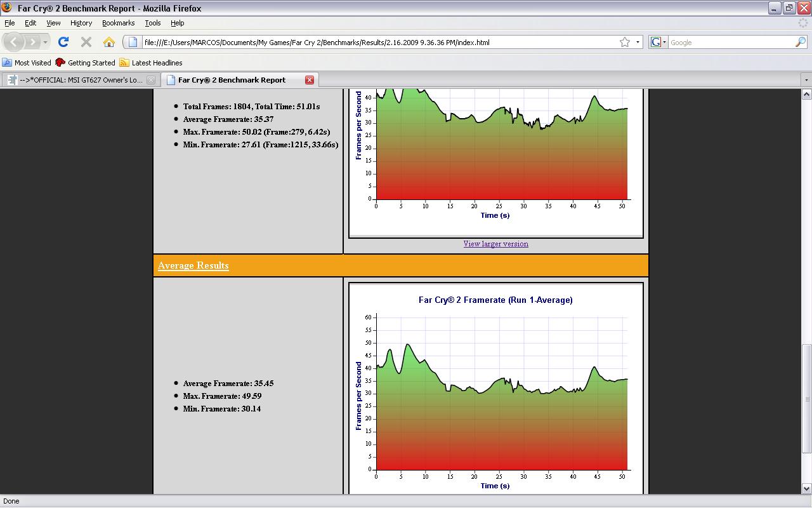Close the Far Cry 2 Benchmark Report tab
812x508 pixels.
[x=310, y=80]
